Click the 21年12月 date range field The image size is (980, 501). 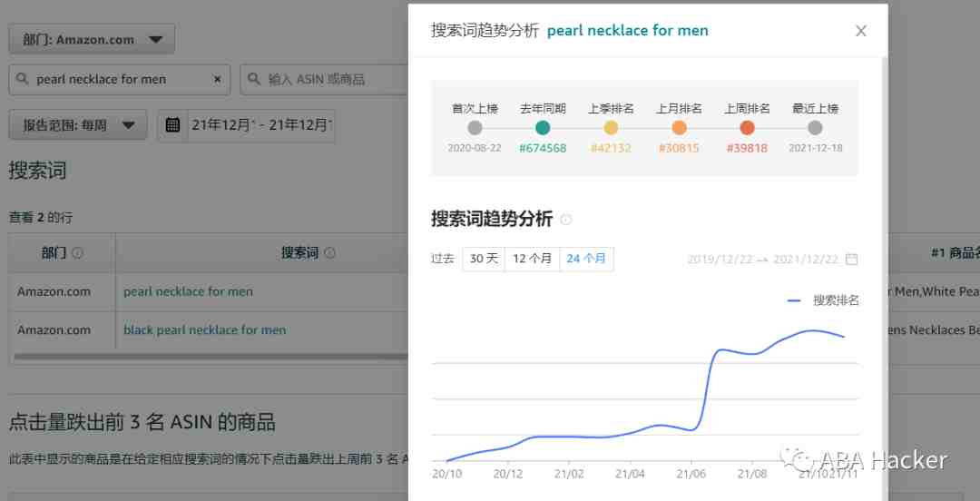click(261, 125)
